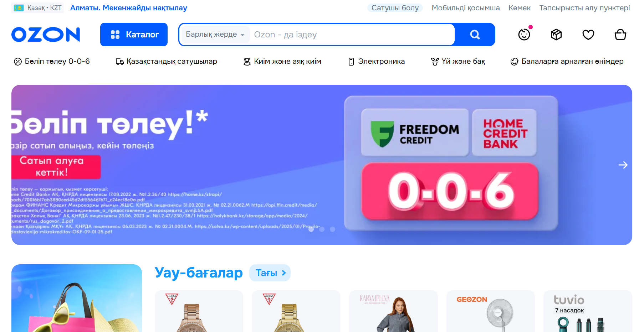The height and width of the screenshot is (332, 644).
Task: Click the OZON logo
Action: (46, 35)
